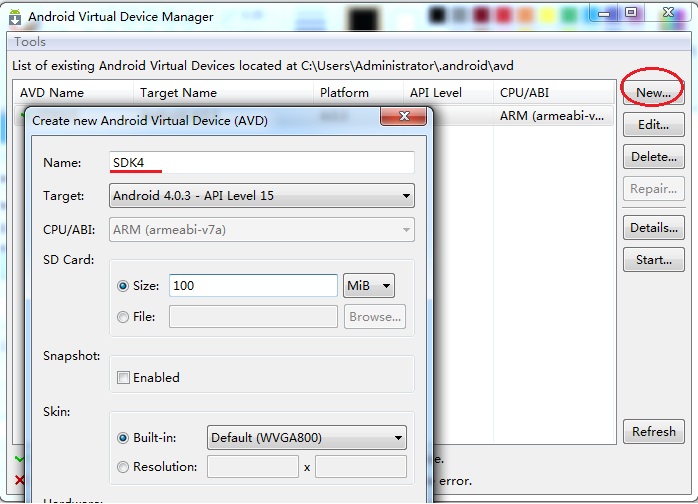Image resolution: width=698 pixels, height=504 pixels.
Task: Click the New... button
Action: tap(653, 93)
